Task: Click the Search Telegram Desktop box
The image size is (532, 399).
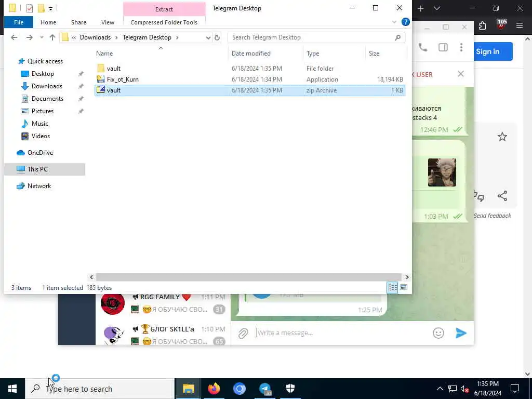Action: pos(316,37)
